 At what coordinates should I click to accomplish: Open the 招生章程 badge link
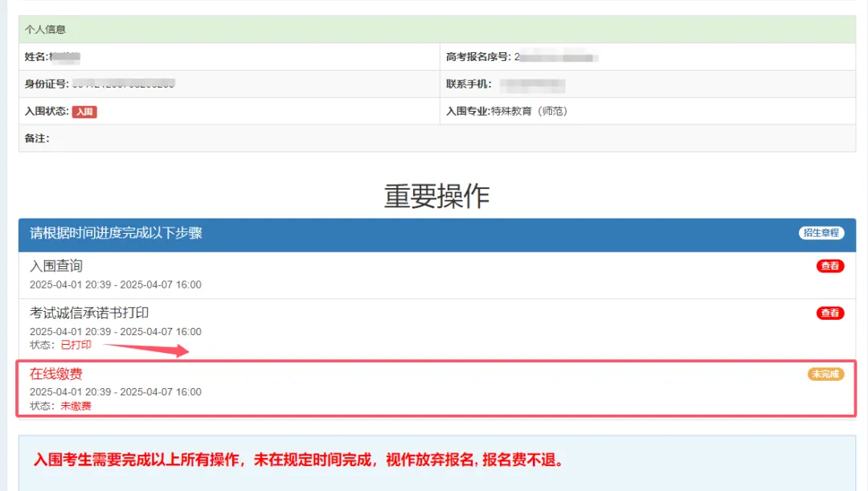point(821,233)
